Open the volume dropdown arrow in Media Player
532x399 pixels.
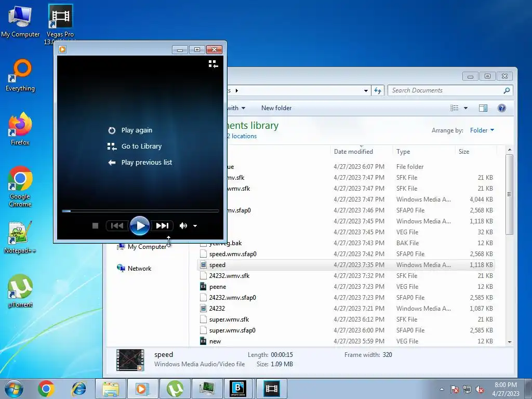pyautogui.click(x=195, y=226)
